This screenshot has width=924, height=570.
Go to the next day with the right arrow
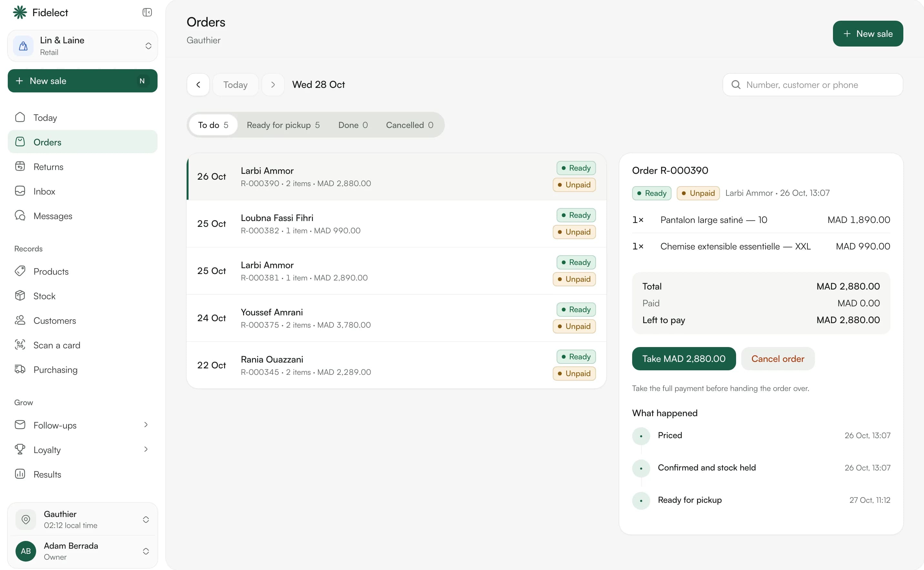(x=273, y=85)
